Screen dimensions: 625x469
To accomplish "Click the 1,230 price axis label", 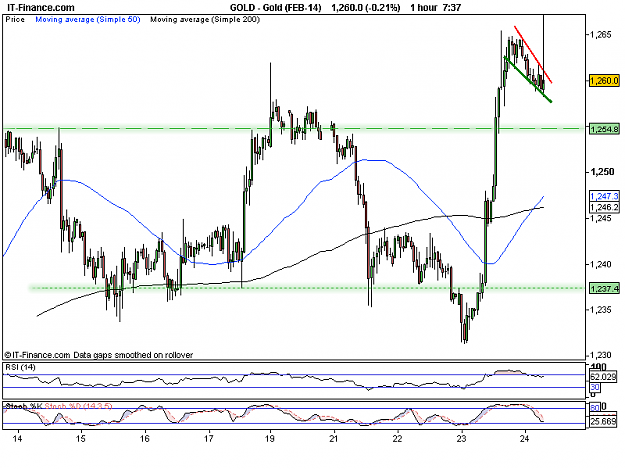I will point(601,355).
